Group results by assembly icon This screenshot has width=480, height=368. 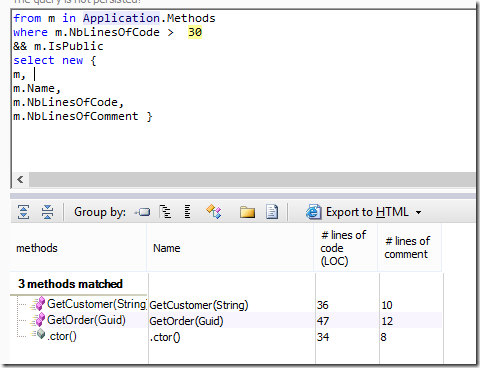(x=142, y=212)
